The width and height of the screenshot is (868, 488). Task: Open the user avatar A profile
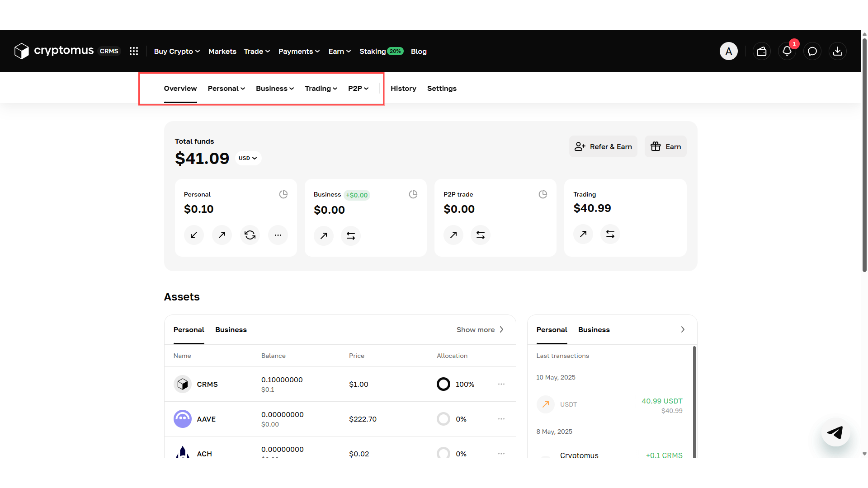coord(728,51)
